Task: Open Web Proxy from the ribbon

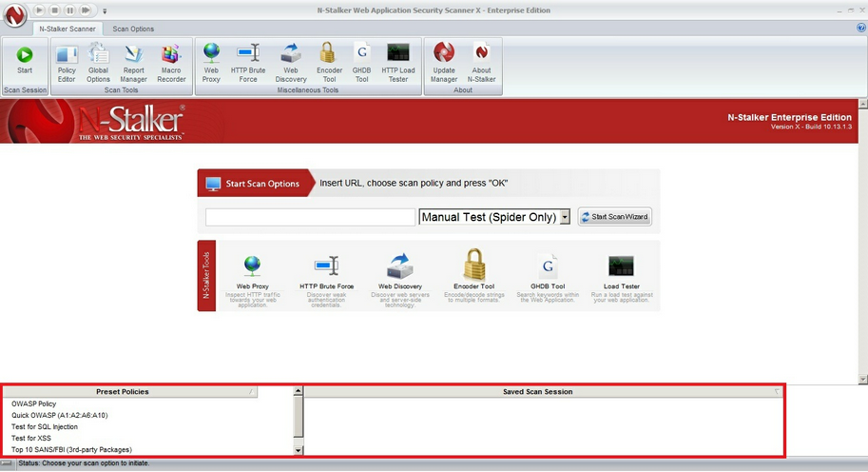Action: (211, 63)
